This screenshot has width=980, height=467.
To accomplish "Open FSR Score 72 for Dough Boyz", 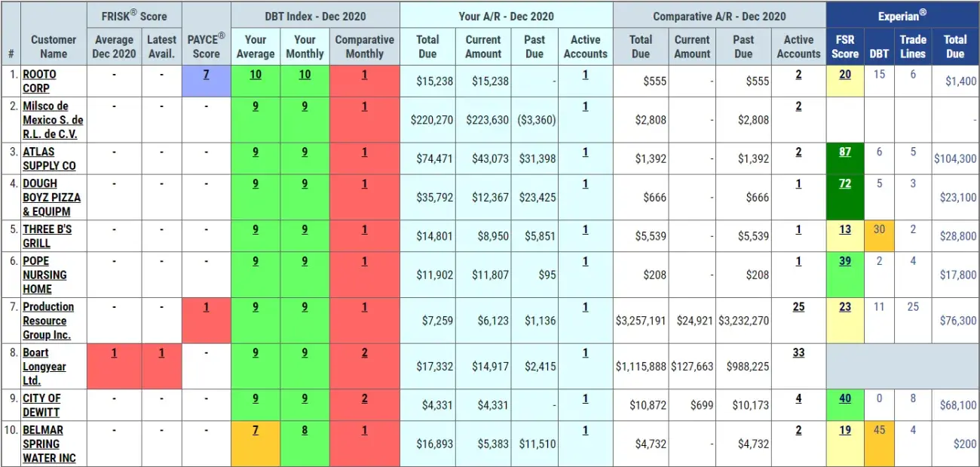I will tap(845, 184).
